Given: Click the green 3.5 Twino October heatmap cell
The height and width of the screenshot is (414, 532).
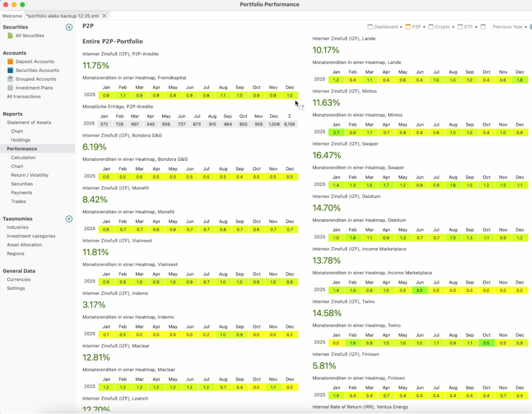Looking at the screenshot, I should [x=486, y=343].
